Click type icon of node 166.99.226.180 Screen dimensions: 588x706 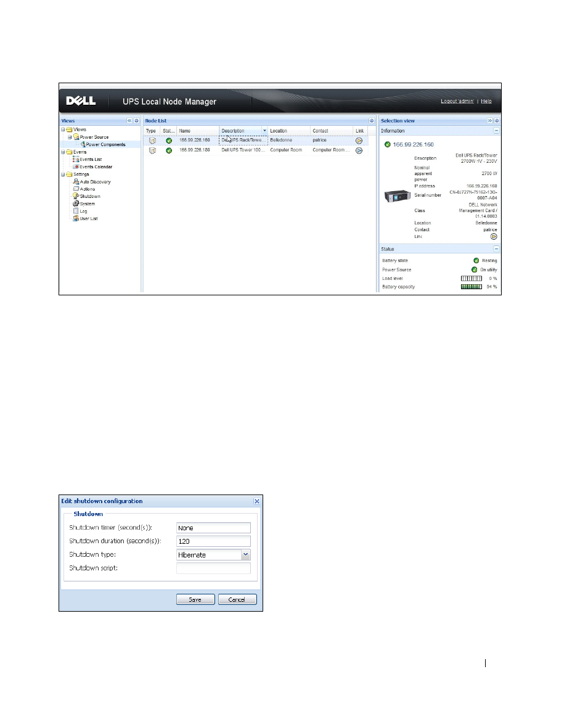coord(152,150)
